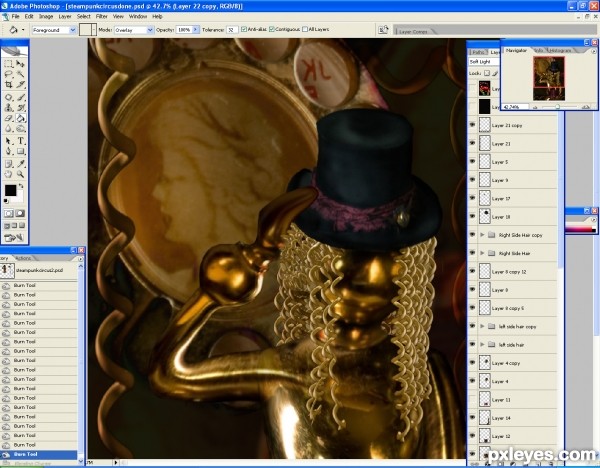Screen dimensions: 600x468
Task: Open the pattern picker dropdown arrow
Action: click(94, 29)
